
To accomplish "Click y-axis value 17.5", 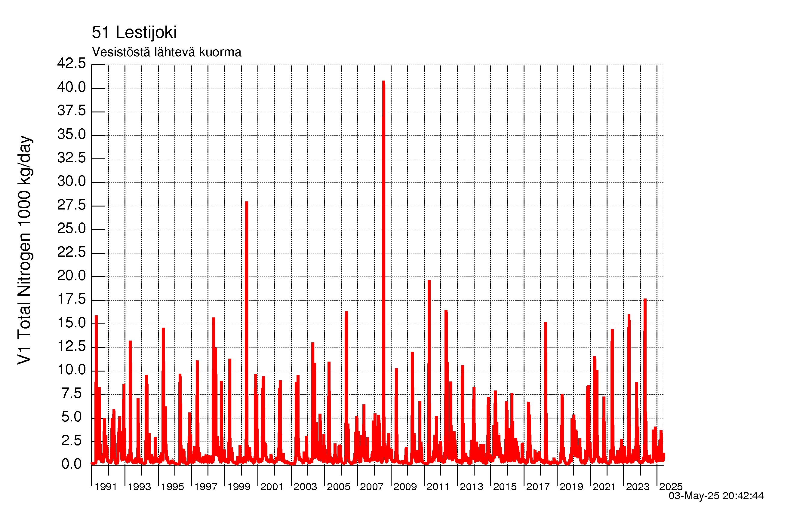I will [72, 299].
